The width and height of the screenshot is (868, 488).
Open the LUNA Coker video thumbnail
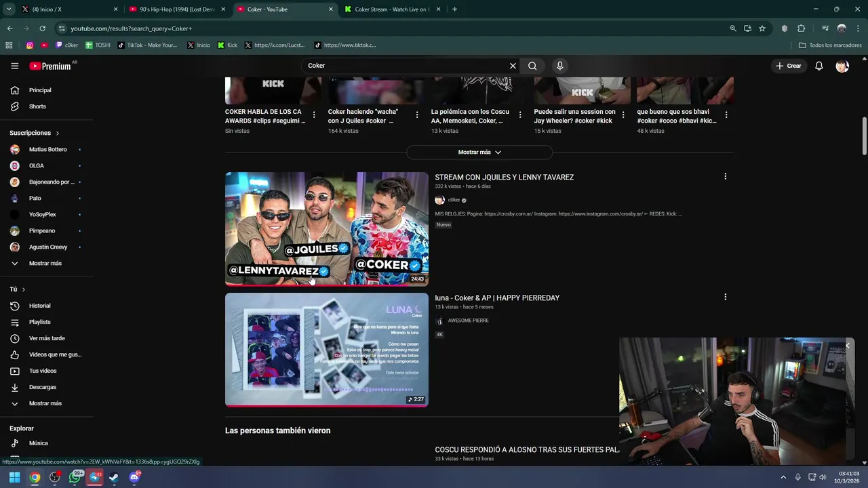coord(326,349)
